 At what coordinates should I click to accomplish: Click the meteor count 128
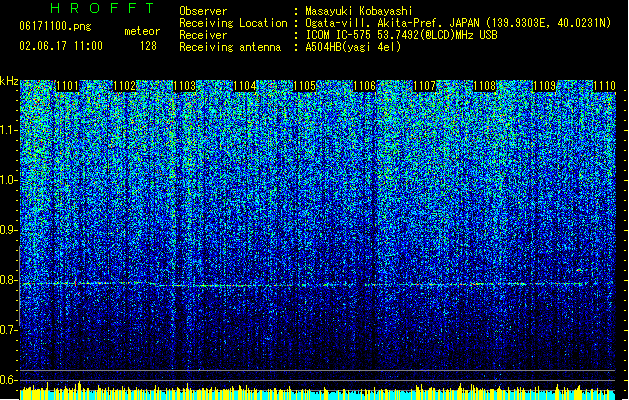coord(148,46)
